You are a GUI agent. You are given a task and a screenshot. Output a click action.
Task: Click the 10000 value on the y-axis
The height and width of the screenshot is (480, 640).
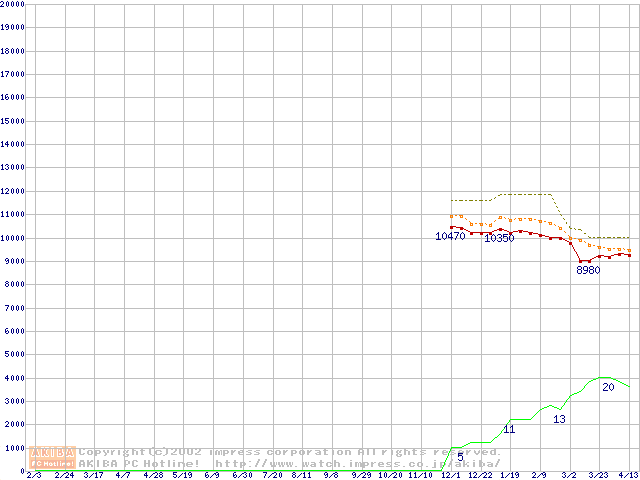13,238
